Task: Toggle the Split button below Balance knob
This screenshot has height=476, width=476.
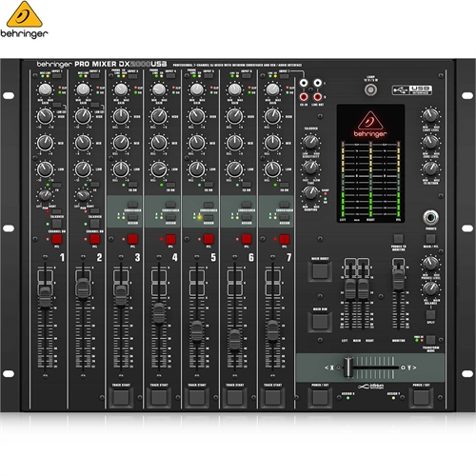Action: [430, 315]
